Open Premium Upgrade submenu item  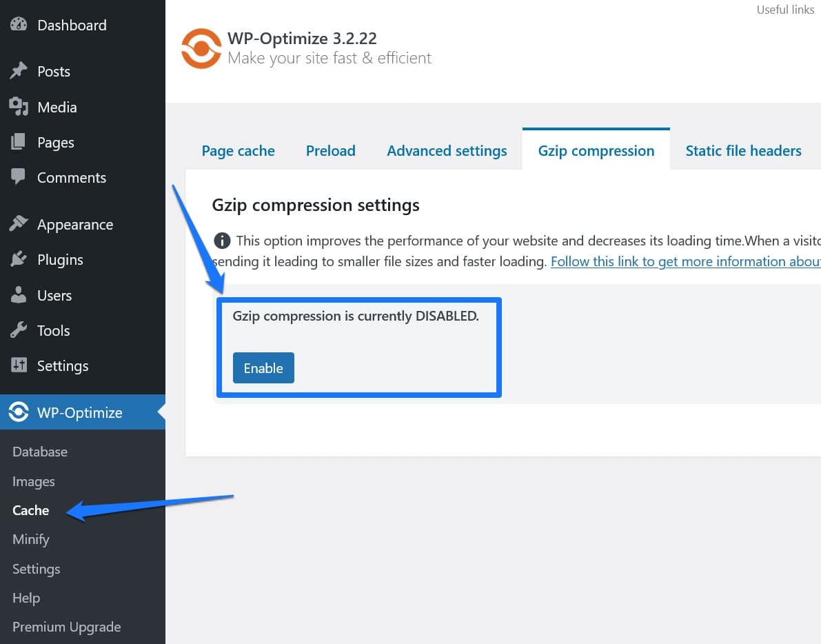(67, 627)
